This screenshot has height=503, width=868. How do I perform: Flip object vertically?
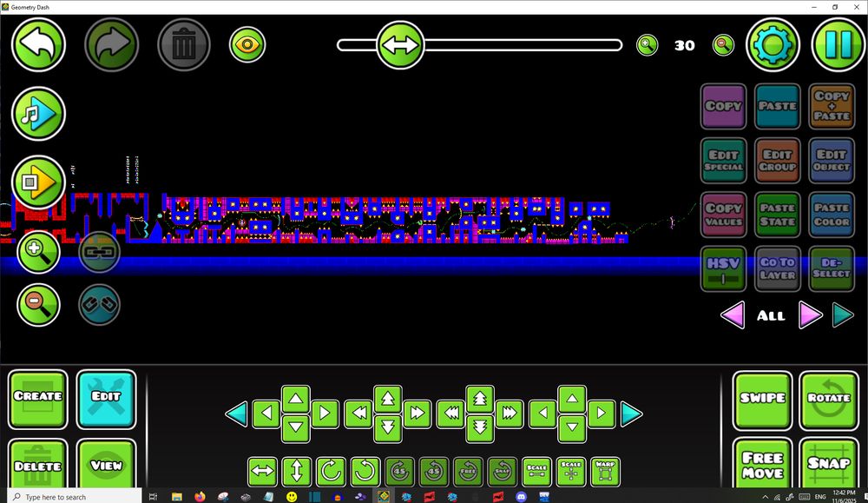click(297, 472)
